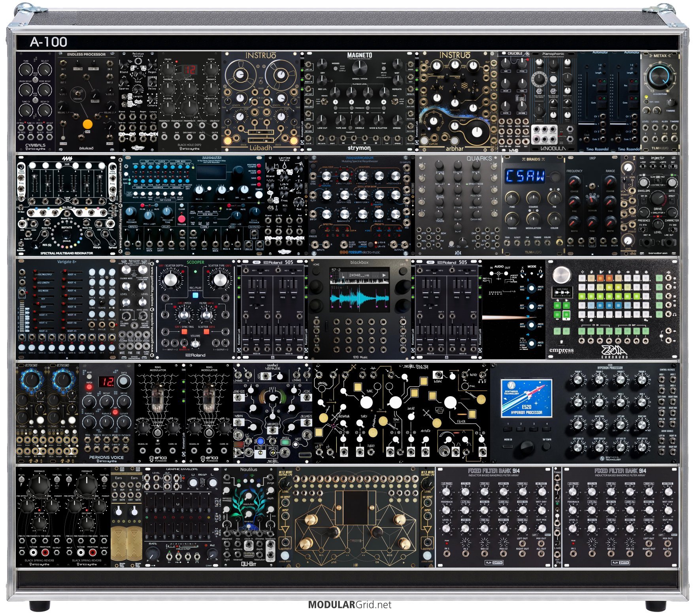Viewport: 700px width, 613px height.
Task: Click the Lúbadh name on the Instruō module
Action: 261,148
